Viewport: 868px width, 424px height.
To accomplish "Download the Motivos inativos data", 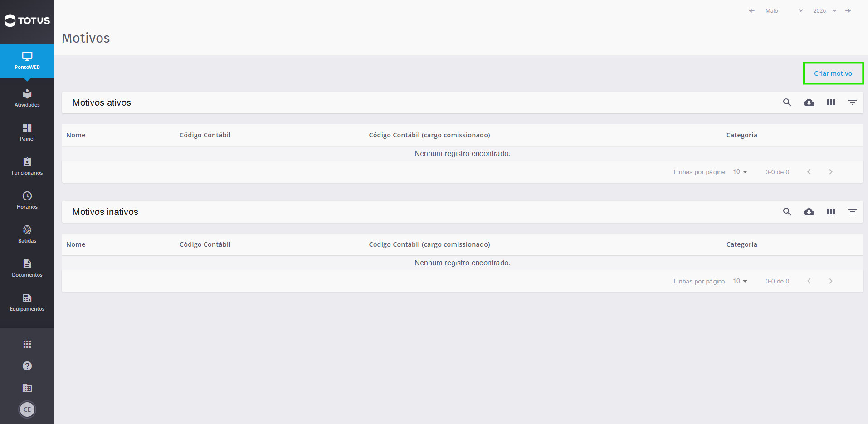I will pos(809,212).
